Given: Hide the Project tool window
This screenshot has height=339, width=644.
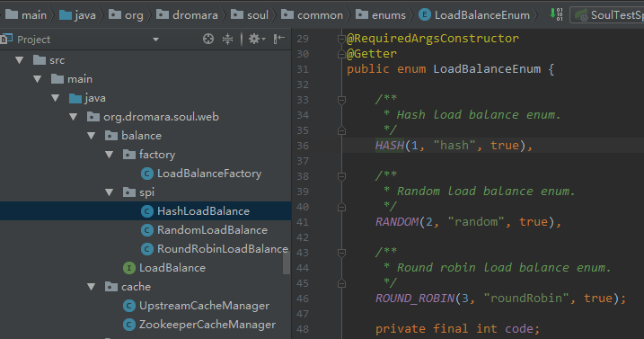Looking at the screenshot, I should (279, 39).
